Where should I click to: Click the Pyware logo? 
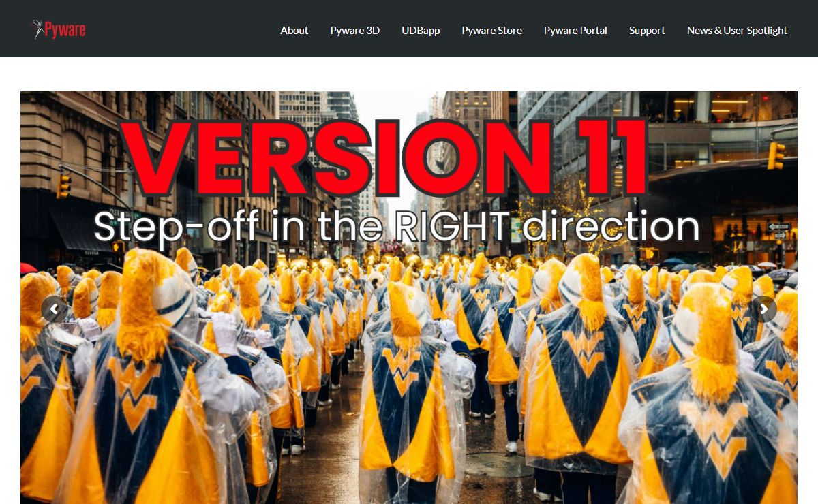pyautogui.click(x=59, y=29)
